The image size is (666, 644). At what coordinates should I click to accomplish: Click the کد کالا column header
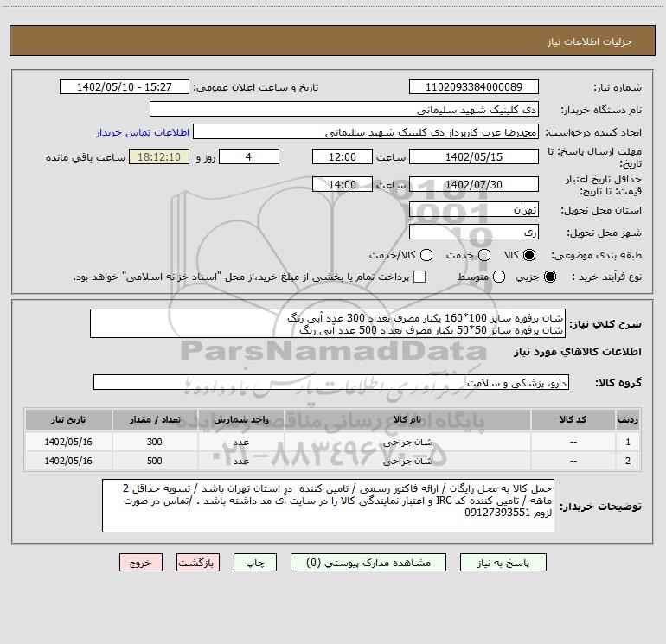point(573,420)
